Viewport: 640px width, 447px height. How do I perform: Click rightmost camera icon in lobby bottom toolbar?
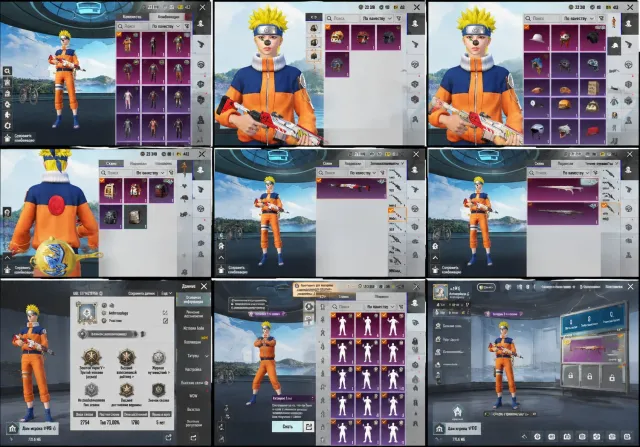[627, 437]
